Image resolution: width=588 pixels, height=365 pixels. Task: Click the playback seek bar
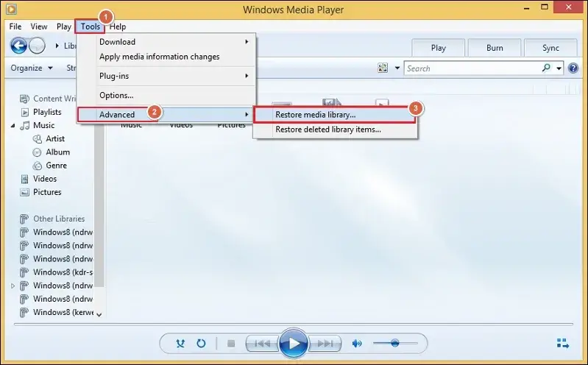(x=293, y=324)
